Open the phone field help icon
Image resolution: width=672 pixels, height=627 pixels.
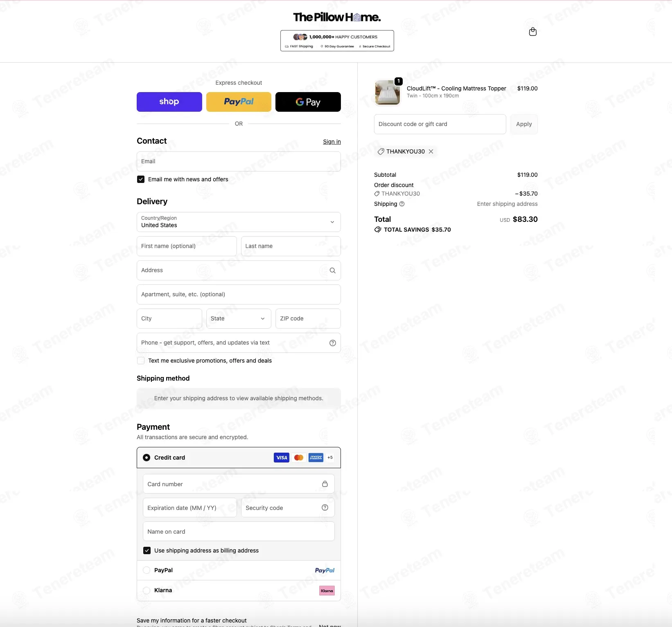tap(332, 343)
